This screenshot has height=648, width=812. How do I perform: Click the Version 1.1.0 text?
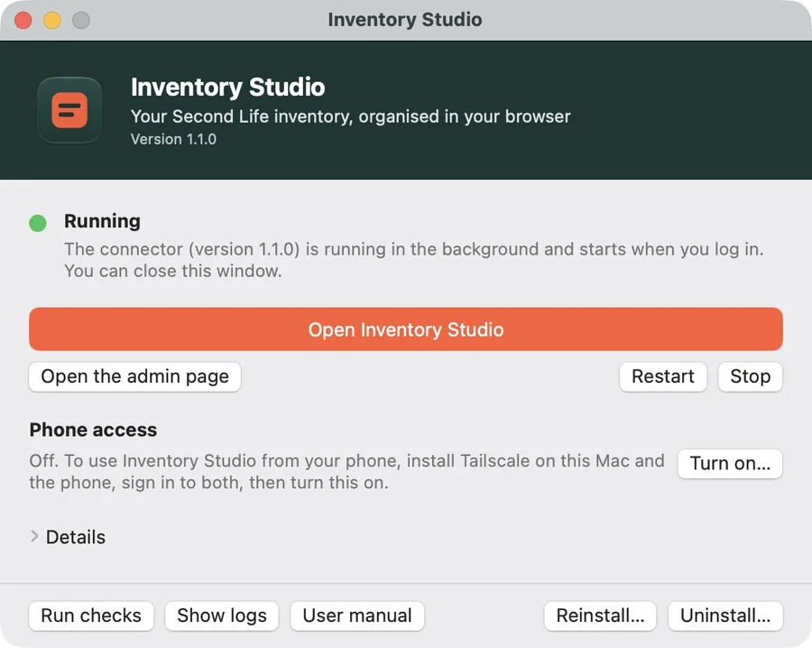pos(173,139)
